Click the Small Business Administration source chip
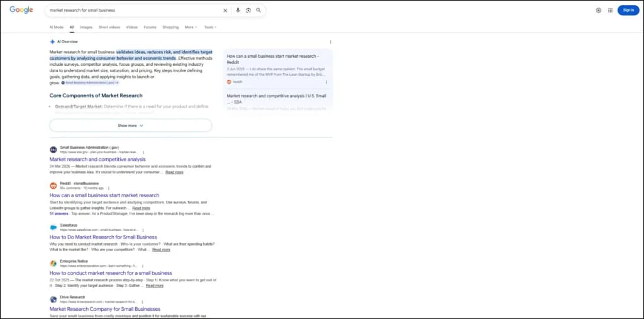The image size is (644, 319). (x=90, y=83)
